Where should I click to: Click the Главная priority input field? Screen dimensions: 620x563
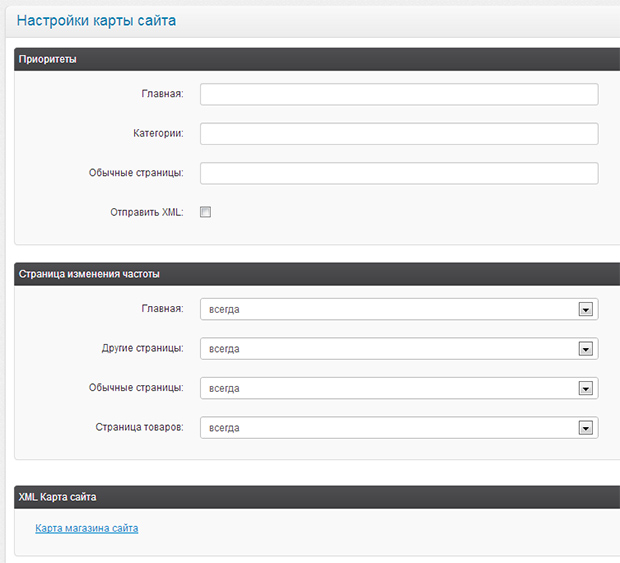[399, 94]
